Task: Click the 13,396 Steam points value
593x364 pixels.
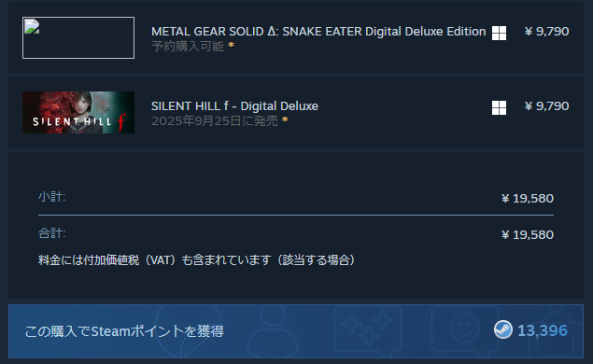Action: click(x=543, y=330)
